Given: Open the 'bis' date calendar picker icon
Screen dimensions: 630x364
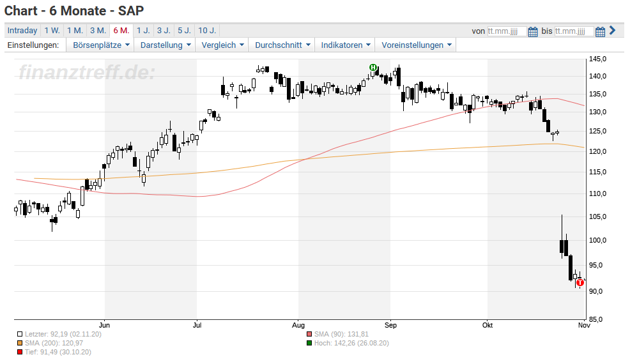Looking at the screenshot, I should [x=600, y=32].
